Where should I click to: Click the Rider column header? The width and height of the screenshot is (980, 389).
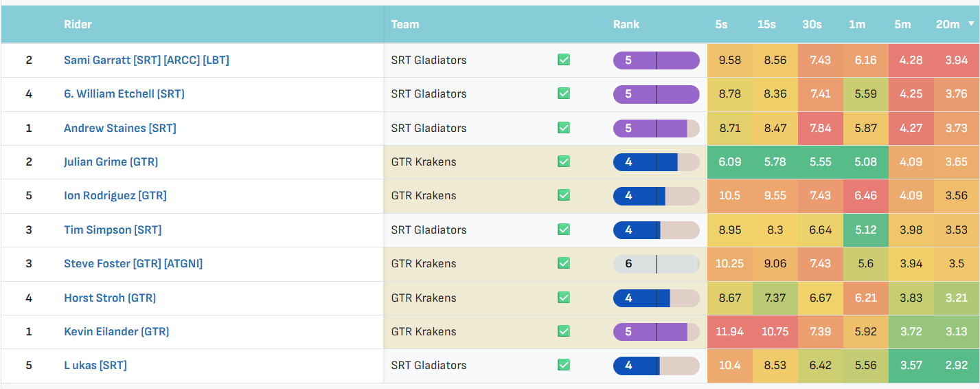tap(78, 24)
